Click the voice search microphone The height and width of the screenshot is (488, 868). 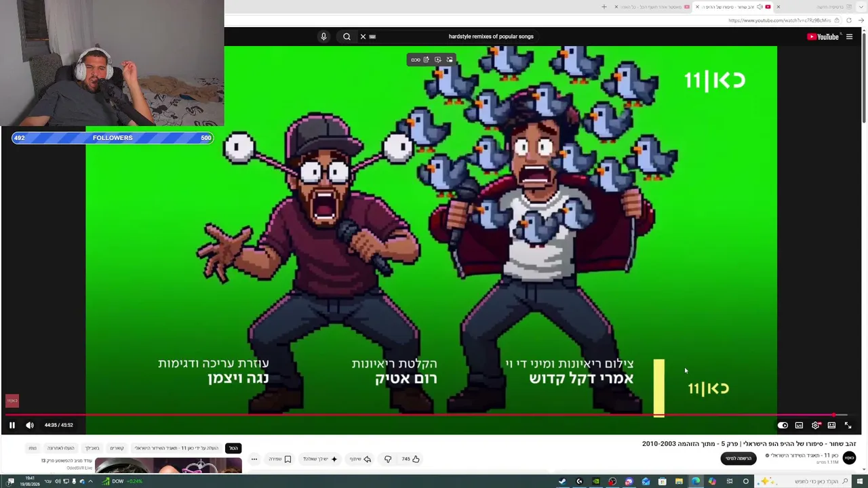pos(323,37)
